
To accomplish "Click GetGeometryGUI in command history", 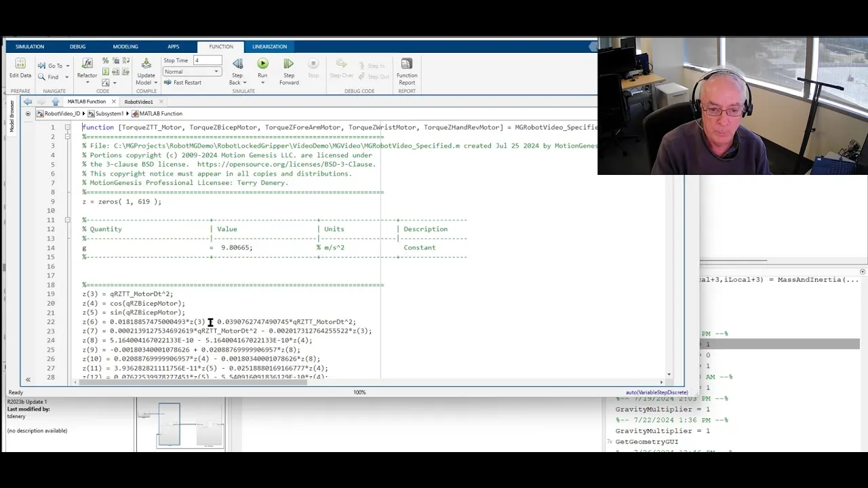I will [646, 441].
